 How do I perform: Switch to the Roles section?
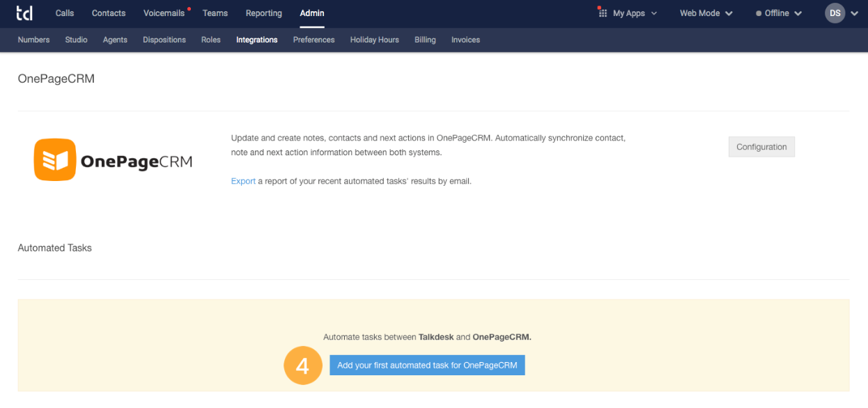pyautogui.click(x=211, y=40)
